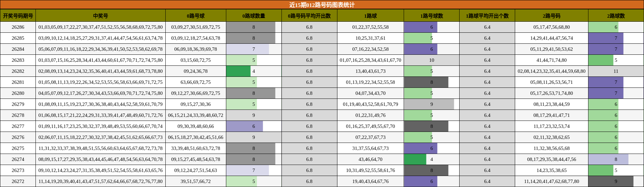Click the 1路号球数 column header
Screen dimensions: 644x187
click(x=431, y=16)
